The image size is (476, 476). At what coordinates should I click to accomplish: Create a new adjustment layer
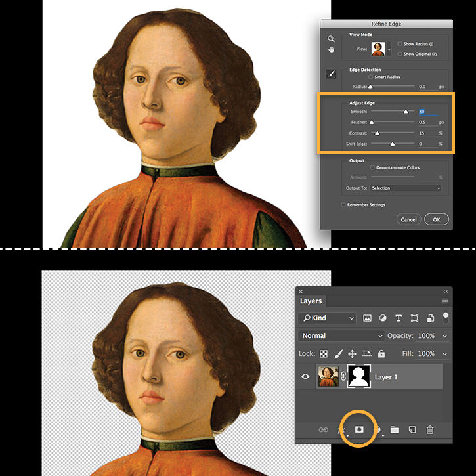click(x=378, y=430)
